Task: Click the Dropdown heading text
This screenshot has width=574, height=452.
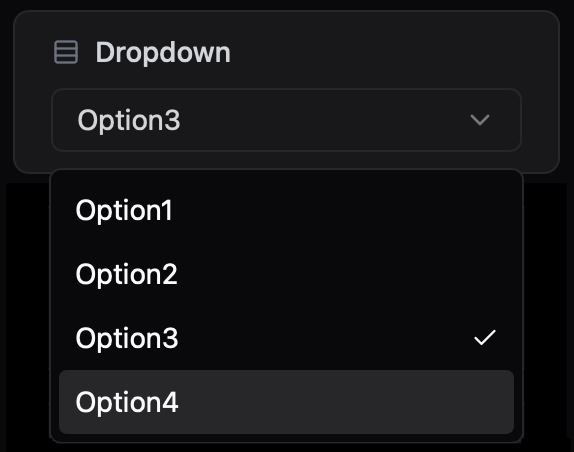Action: click(163, 53)
